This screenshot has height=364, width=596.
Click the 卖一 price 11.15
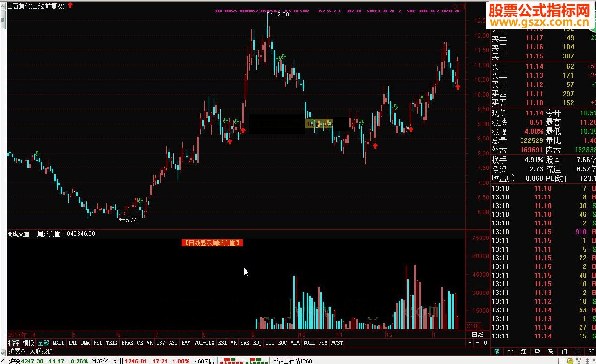[535, 56]
